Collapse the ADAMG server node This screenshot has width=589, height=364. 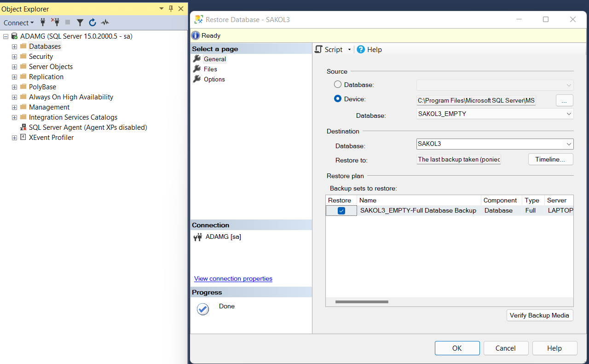[6, 36]
